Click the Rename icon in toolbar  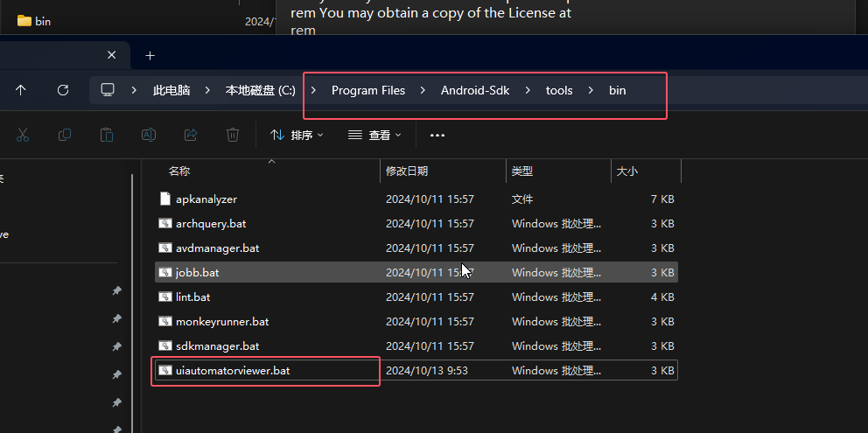click(x=149, y=135)
